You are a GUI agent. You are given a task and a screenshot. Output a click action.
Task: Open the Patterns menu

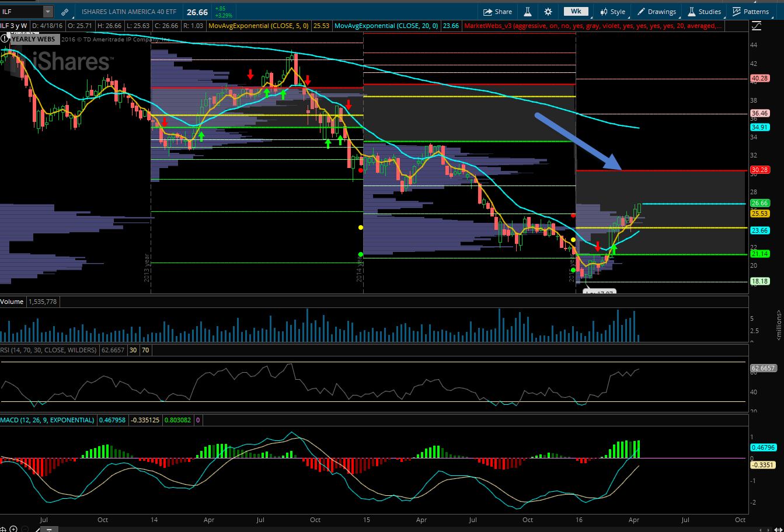(x=751, y=12)
